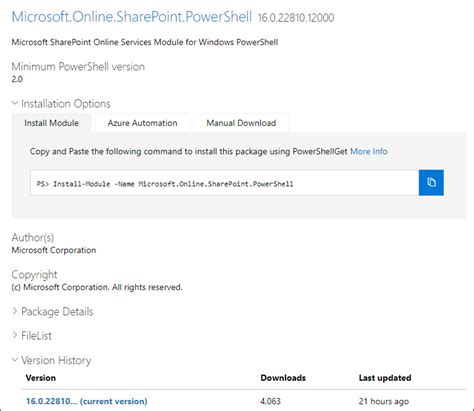Click the Copyright heading
This screenshot has width=474, height=411.
[34, 275]
